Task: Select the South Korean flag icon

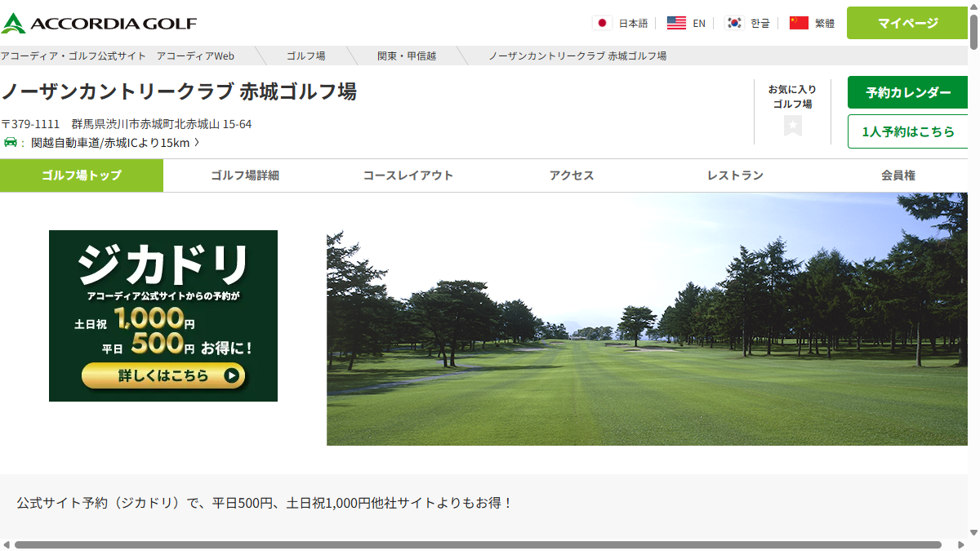Action: click(734, 23)
